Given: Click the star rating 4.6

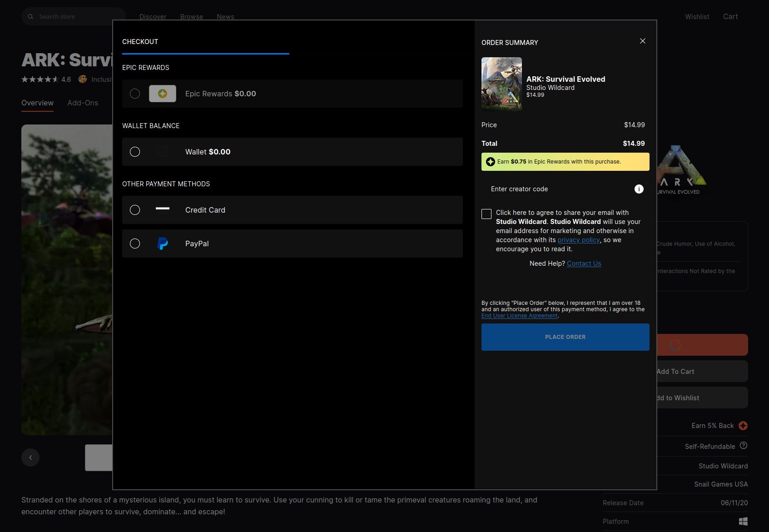Looking at the screenshot, I should click(46, 80).
